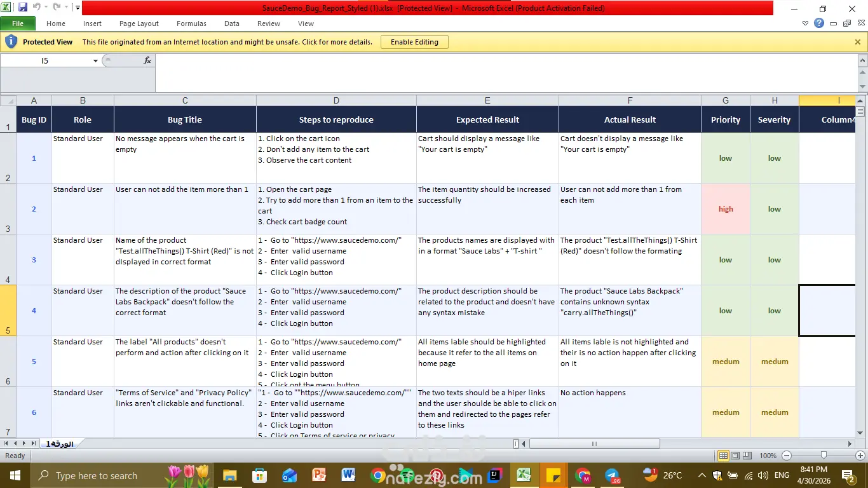Switch to Normal view in status bar
Screen dimensions: 868x488
(x=723, y=456)
